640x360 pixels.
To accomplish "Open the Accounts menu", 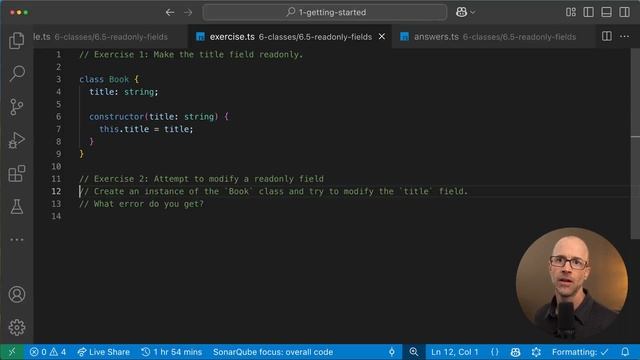I will [17, 294].
